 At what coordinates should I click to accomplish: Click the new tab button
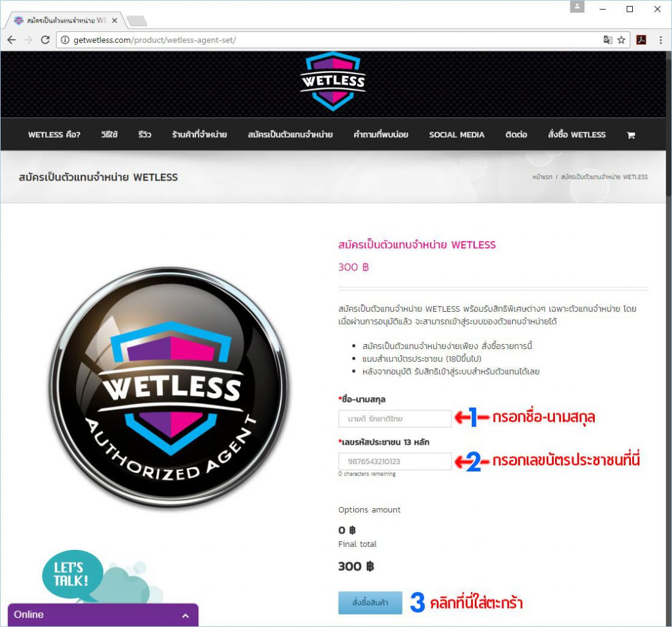pos(137,20)
